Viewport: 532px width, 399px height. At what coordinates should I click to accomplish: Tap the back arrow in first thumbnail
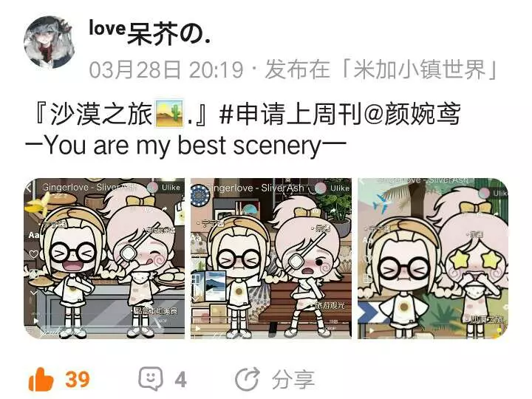tap(28, 188)
